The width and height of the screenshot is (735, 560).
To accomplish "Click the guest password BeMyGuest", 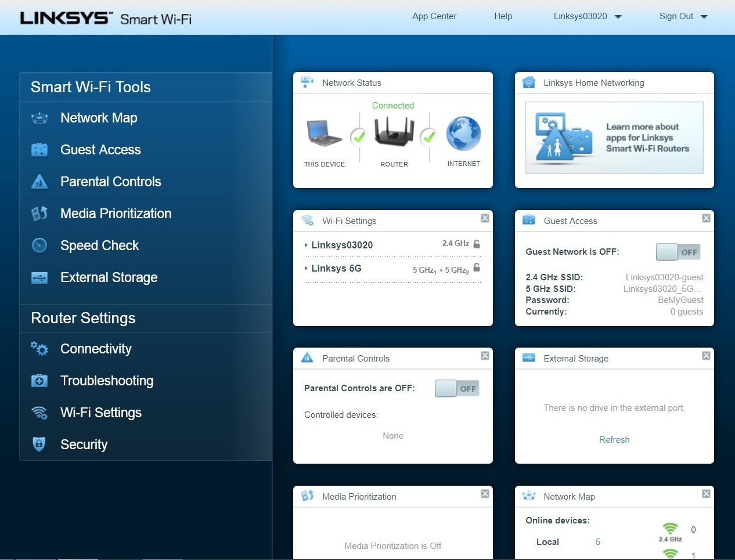I will click(x=680, y=300).
